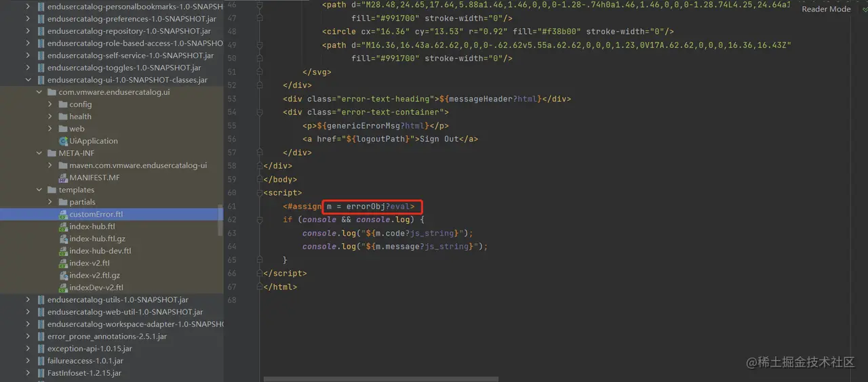Screen dimensions: 868x382
Task: Expand exception-api-1.0.15.jar
Action: (x=28, y=348)
